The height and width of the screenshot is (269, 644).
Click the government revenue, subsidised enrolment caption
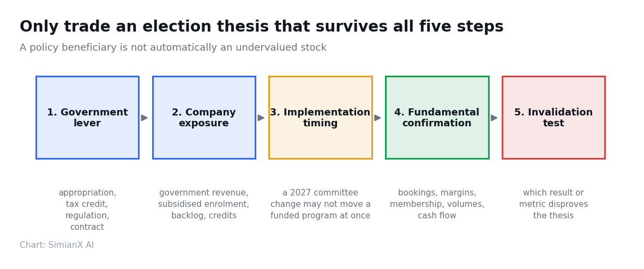pos(204,204)
